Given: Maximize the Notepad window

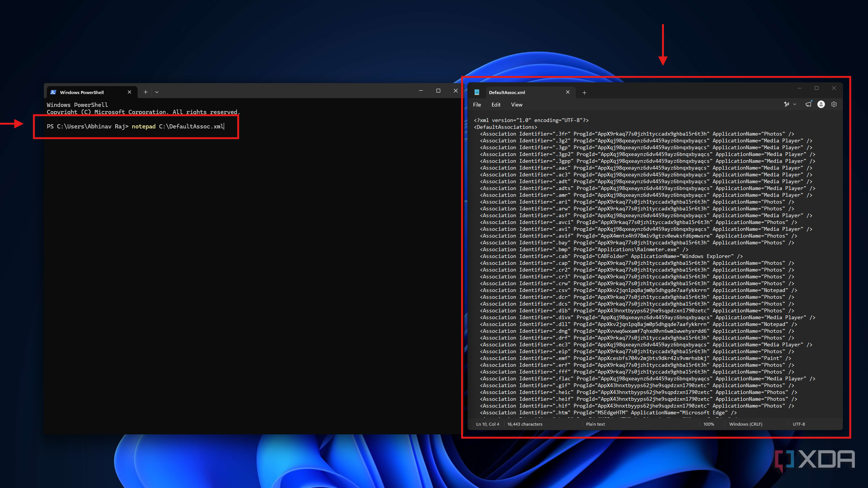Looking at the screenshot, I should (817, 88).
